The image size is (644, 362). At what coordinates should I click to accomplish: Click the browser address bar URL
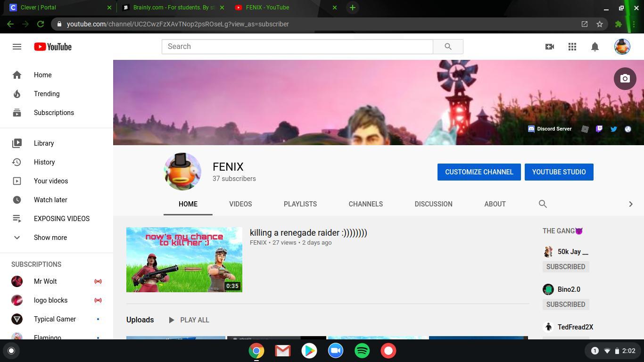tap(178, 24)
